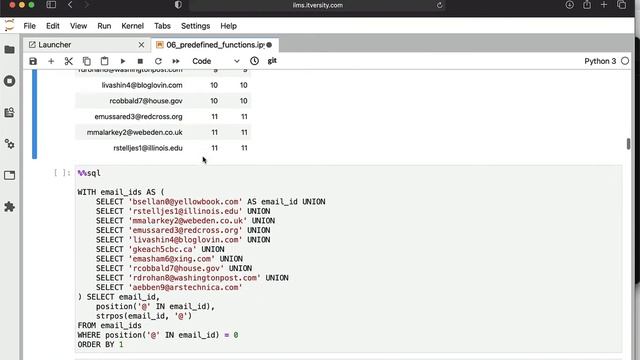Reload the page in the browser
This screenshot has height=360, width=640.
(440, 5)
